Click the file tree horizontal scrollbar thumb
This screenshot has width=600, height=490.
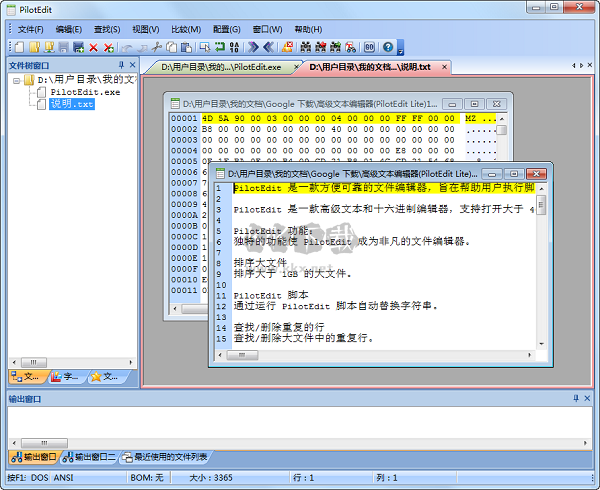click(x=34, y=362)
